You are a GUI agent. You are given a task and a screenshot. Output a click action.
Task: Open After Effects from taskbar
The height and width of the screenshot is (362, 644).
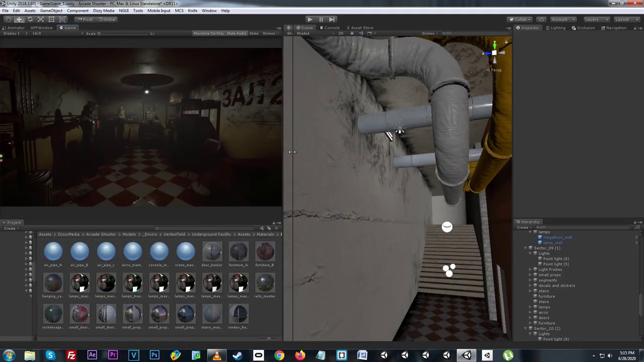(x=92, y=355)
